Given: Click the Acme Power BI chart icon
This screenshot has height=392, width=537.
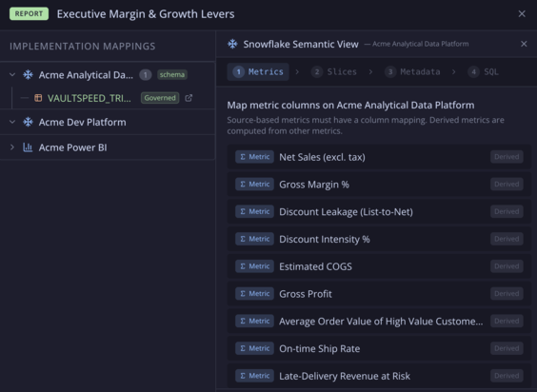Looking at the screenshot, I should 28,147.
